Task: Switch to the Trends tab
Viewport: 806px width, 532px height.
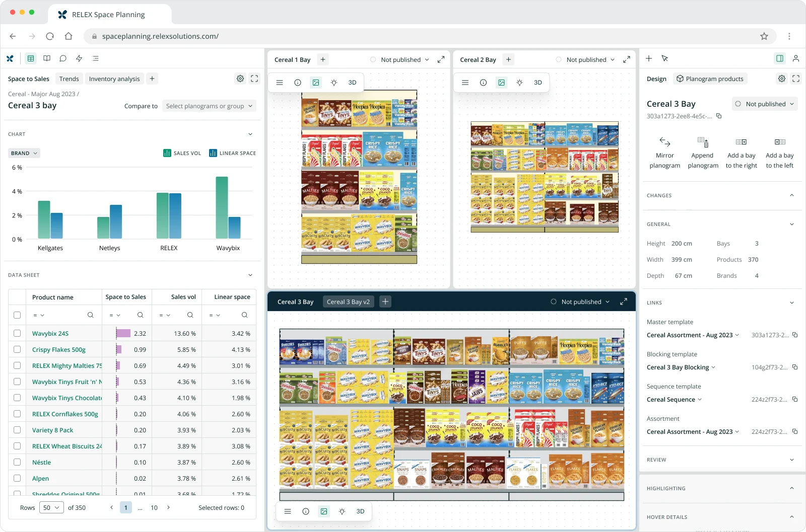Action: pos(69,79)
